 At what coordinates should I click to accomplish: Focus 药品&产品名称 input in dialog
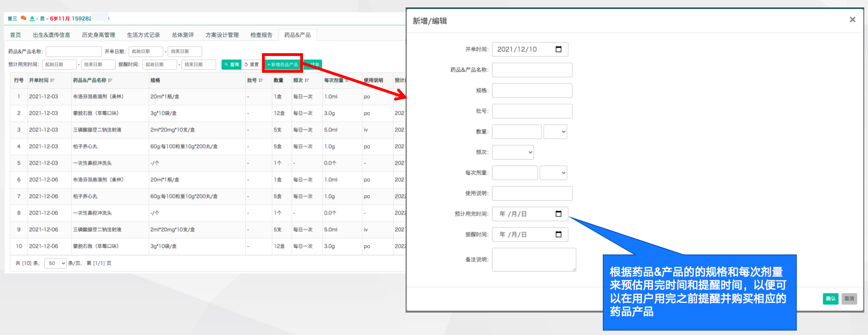click(x=532, y=70)
